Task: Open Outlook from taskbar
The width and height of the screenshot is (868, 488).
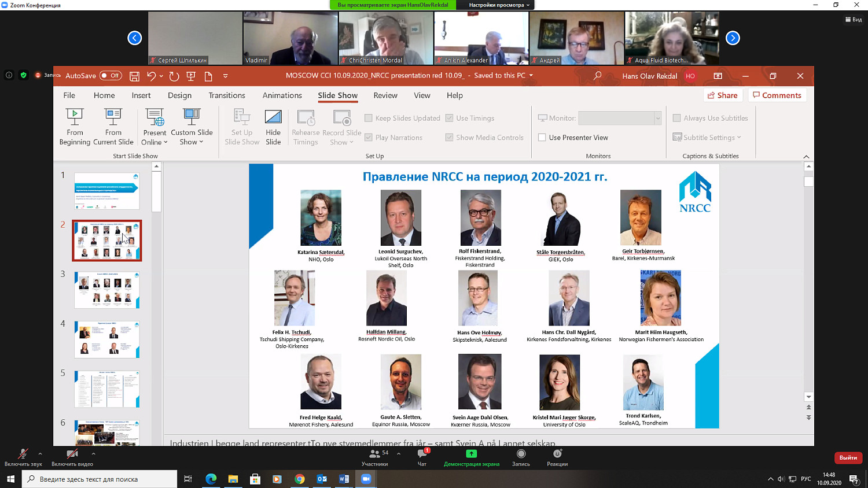Action: [322, 479]
